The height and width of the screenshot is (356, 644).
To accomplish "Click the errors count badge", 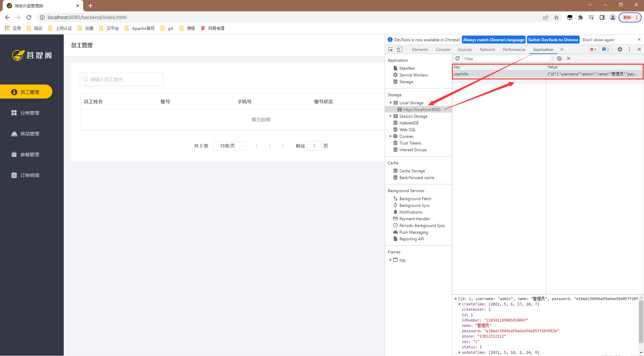I will click(593, 49).
